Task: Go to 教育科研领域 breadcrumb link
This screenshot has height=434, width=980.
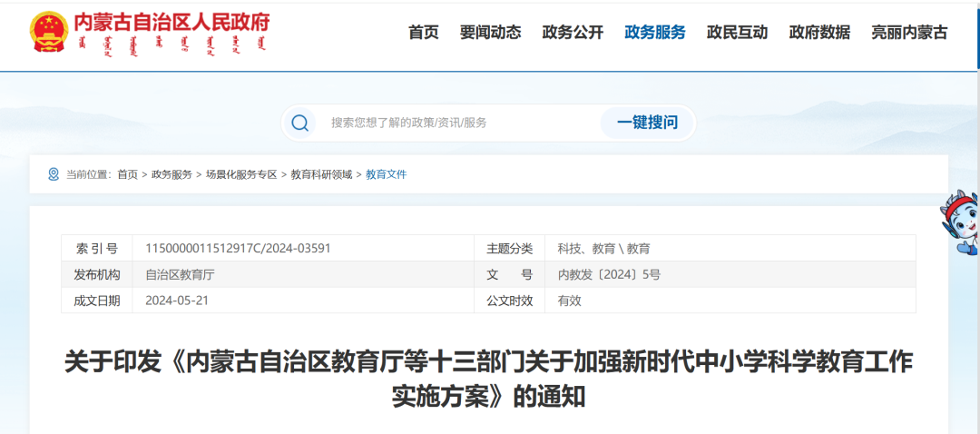Action: pos(321,174)
